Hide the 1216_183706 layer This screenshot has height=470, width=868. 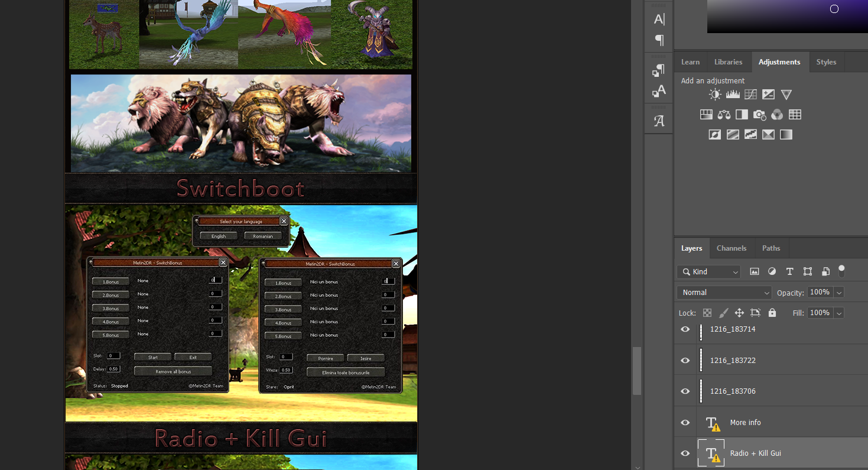coord(685,391)
